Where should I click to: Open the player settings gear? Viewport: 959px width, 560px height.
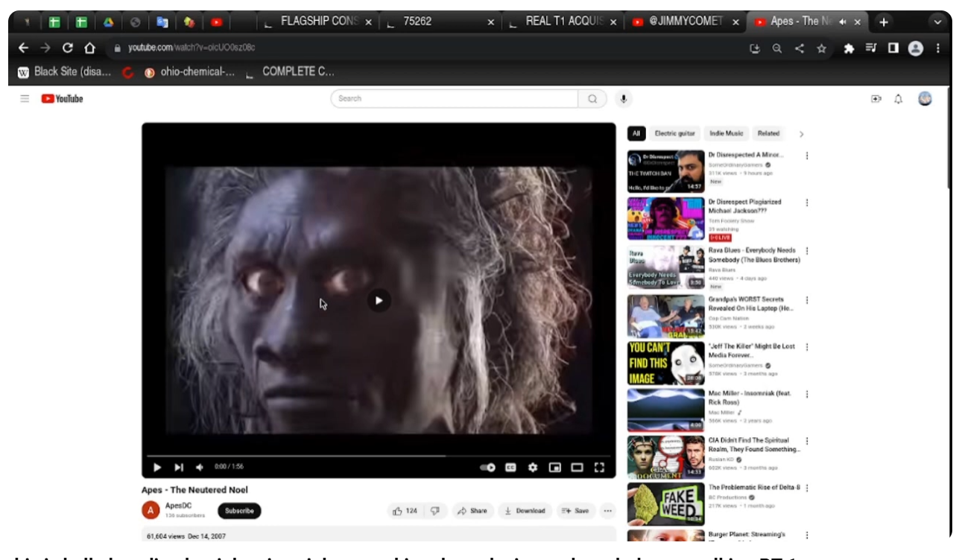click(533, 468)
